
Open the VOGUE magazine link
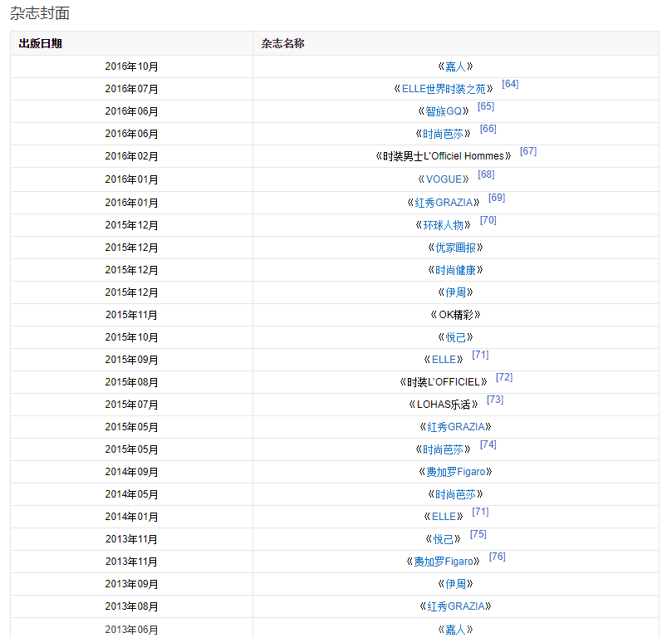443,179
